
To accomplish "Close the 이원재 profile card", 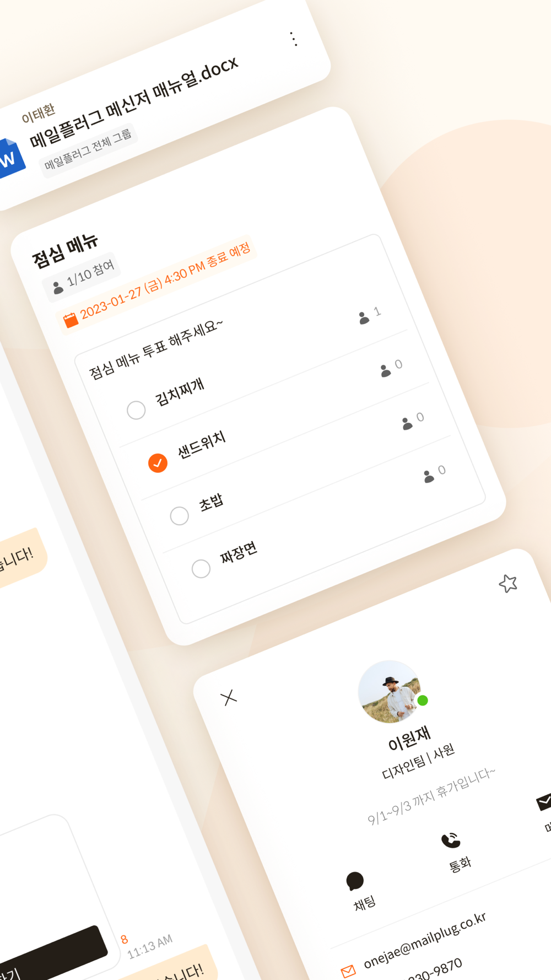I will 229,698.
